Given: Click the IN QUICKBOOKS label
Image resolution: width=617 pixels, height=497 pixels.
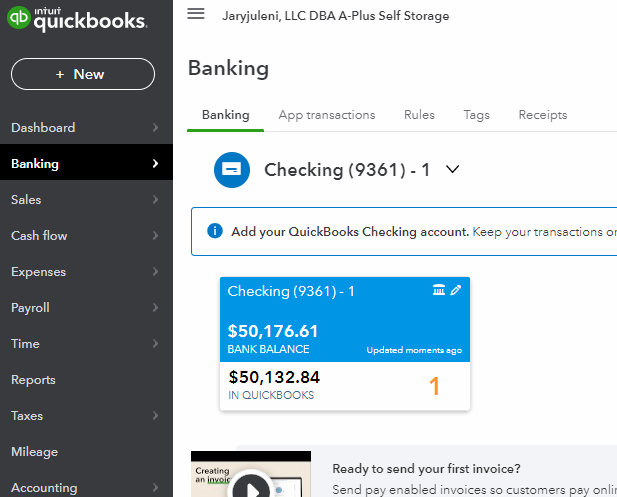Looking at the screenshot, I should coord(271,395).
